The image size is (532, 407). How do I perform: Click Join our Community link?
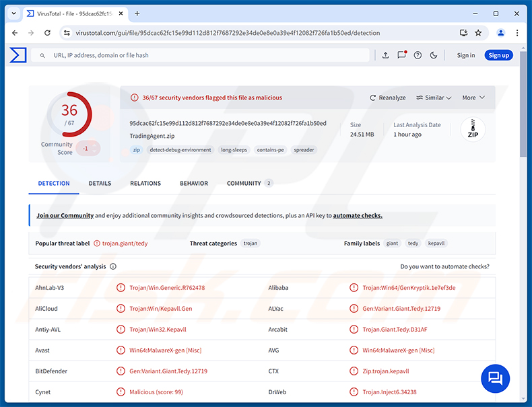[x=65, y=215]
